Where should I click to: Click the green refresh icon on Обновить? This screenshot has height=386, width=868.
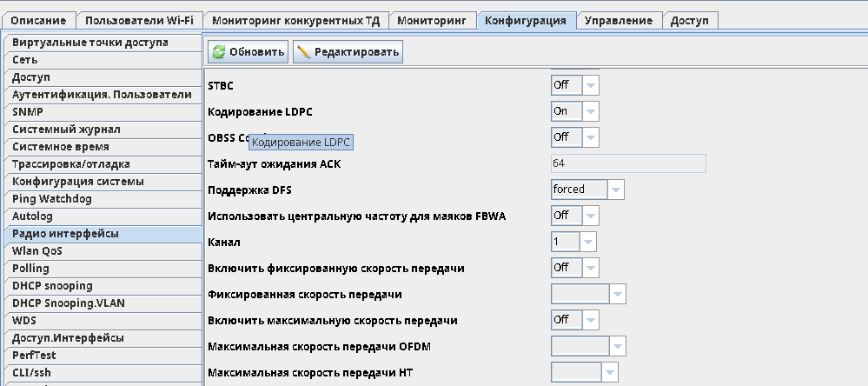pyautogui.click(x=219, y=52)
